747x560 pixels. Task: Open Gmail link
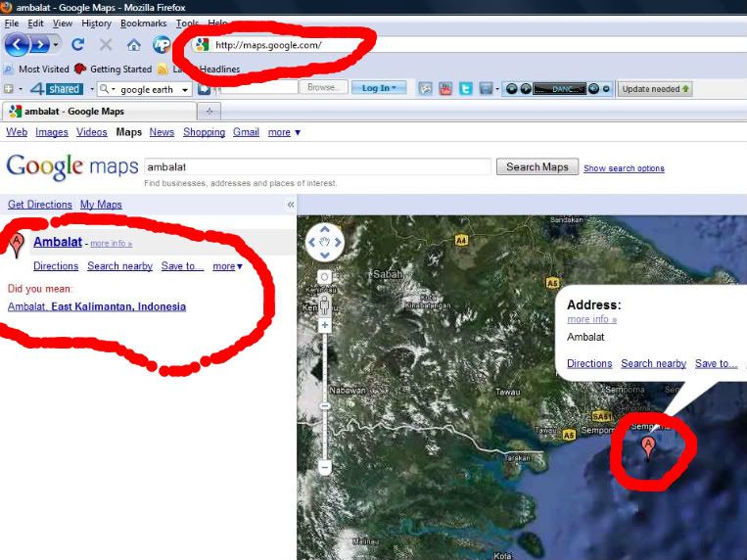coord(246,132)
